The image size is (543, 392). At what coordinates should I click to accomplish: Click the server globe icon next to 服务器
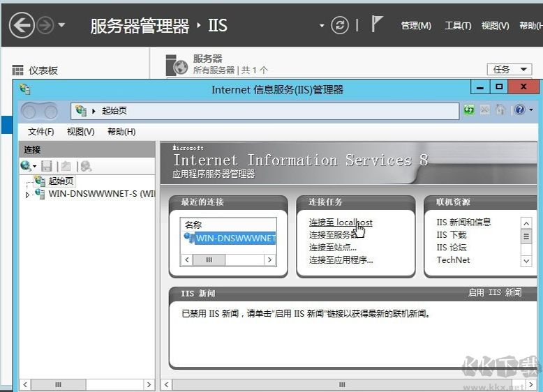[177, 66]
